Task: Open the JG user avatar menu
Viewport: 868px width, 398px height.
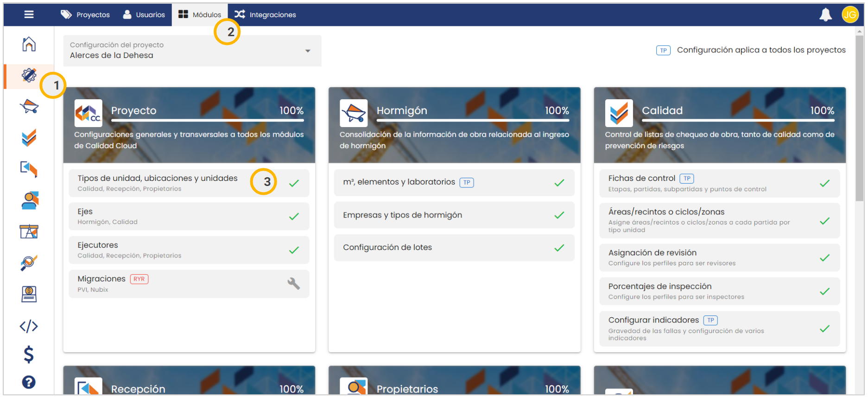Action: click(x=850, y=15)
